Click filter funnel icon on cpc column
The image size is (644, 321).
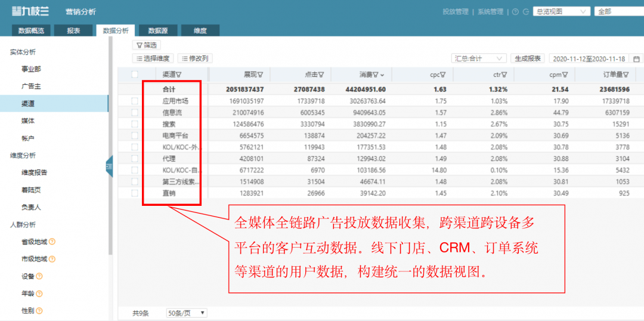coord(443,75)
